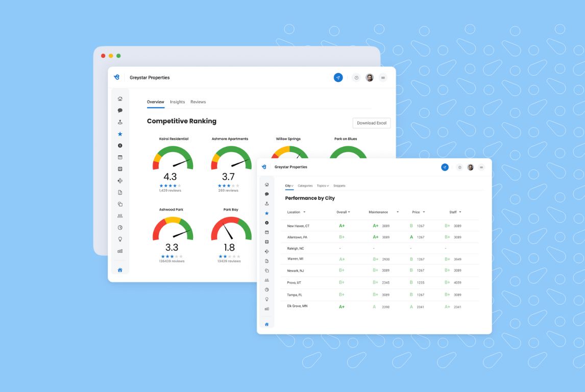Open the Price column dropdown arrow
The image size is (585, 392).
point(424,212)
